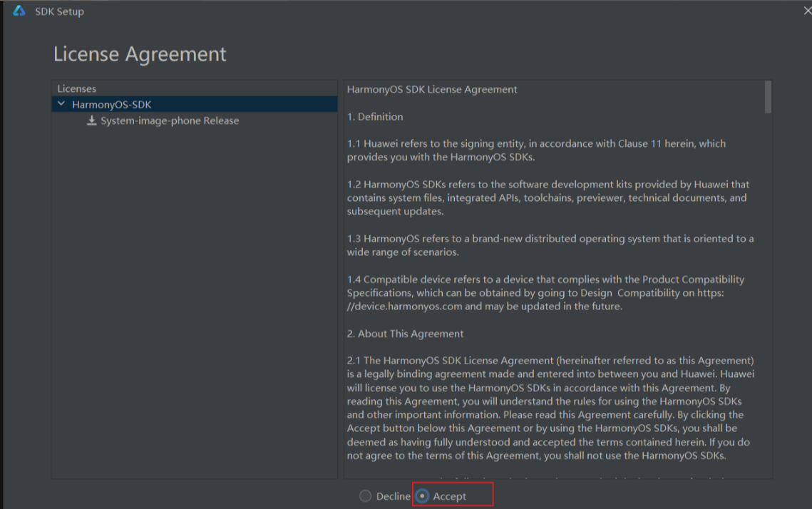Click the '1. Definition' section text
This screenshot has width=812, height=509.
375,117
